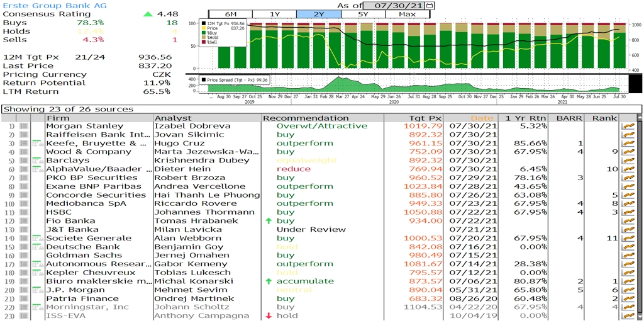This screenshot has width=644, height=323.
Task: Sort table by the Firm column header
Action: pyautogui.click(x=99, y=118)
